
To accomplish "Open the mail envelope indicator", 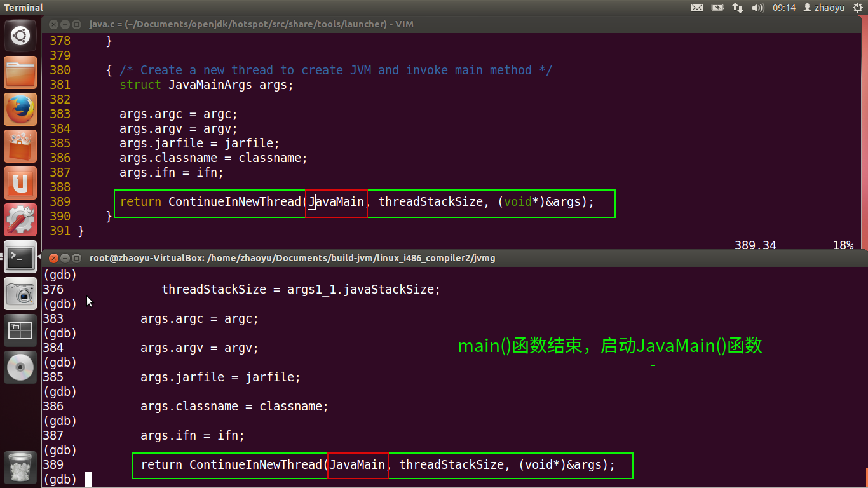I will click(x=697, y=8).
